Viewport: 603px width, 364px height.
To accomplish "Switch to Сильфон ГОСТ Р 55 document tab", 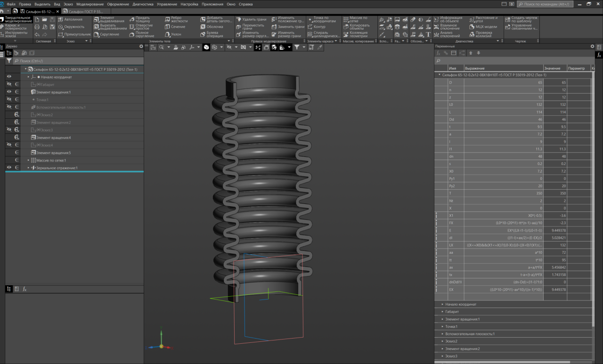I will [x=85, y=11].
